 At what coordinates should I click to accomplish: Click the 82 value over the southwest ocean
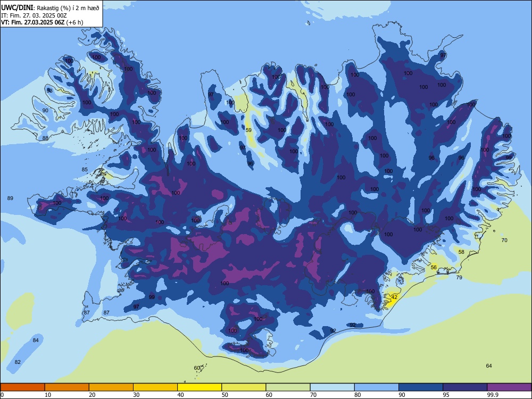18,362
